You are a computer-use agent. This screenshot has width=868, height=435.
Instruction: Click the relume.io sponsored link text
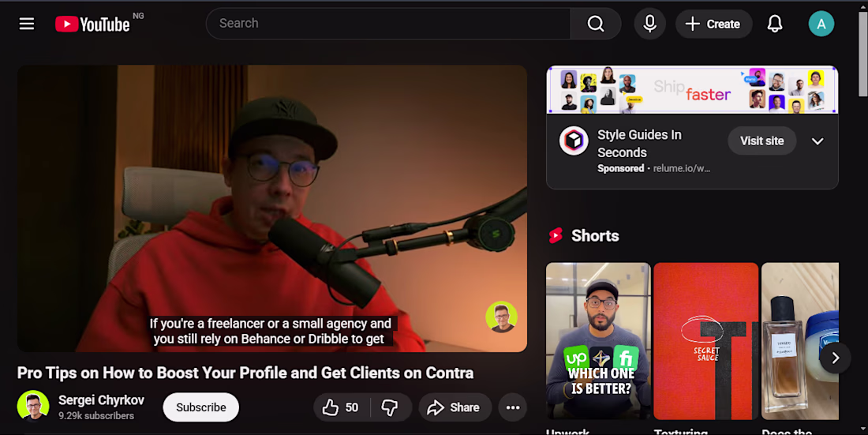pos(682,168)
